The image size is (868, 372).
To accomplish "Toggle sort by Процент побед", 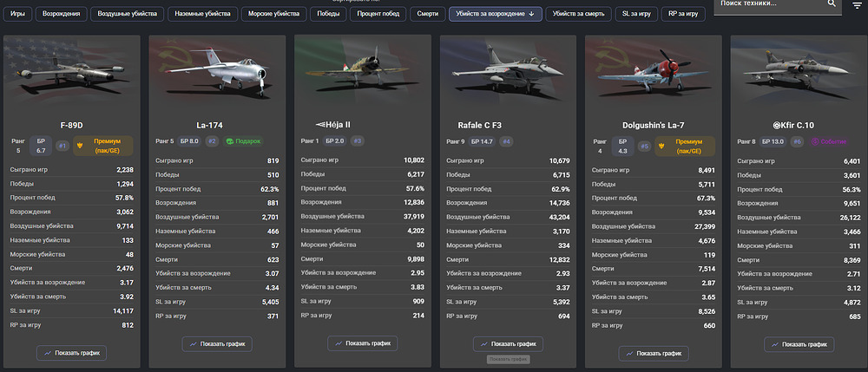I will point(378,14).
